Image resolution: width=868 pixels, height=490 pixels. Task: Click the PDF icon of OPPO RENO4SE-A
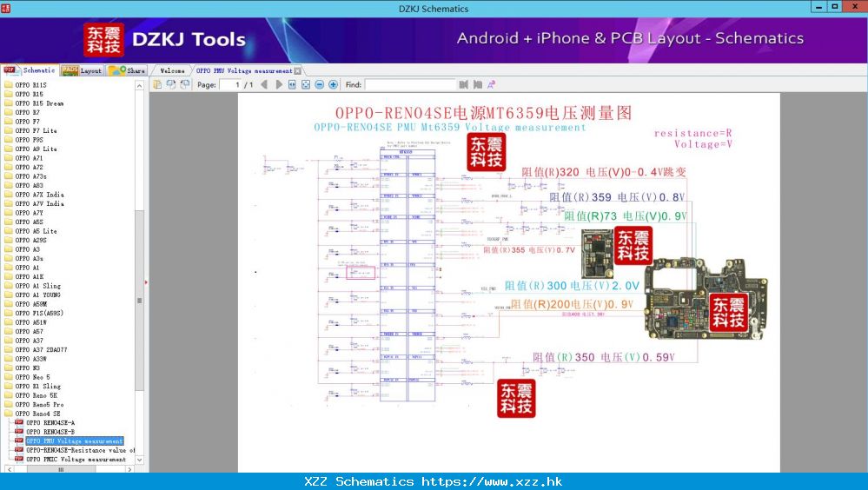coord(19,422)
